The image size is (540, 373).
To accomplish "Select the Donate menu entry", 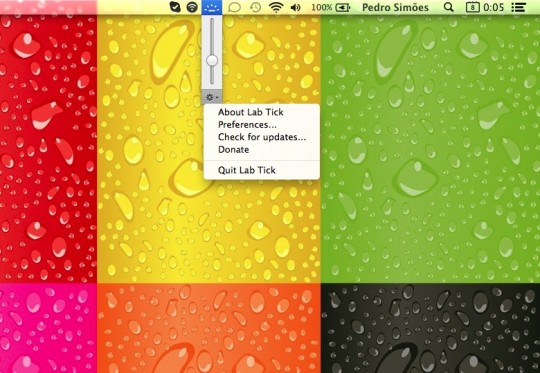I will pos(262,149).
